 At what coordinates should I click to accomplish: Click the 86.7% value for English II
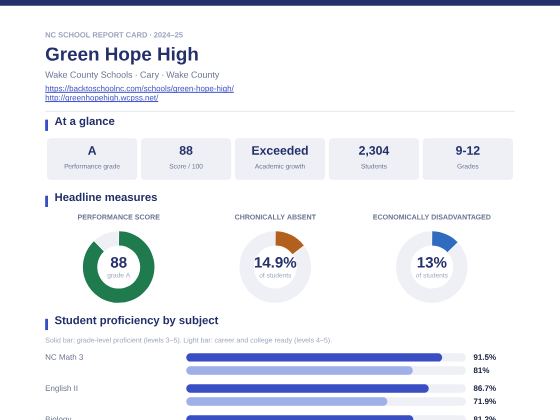click(485, 388)
